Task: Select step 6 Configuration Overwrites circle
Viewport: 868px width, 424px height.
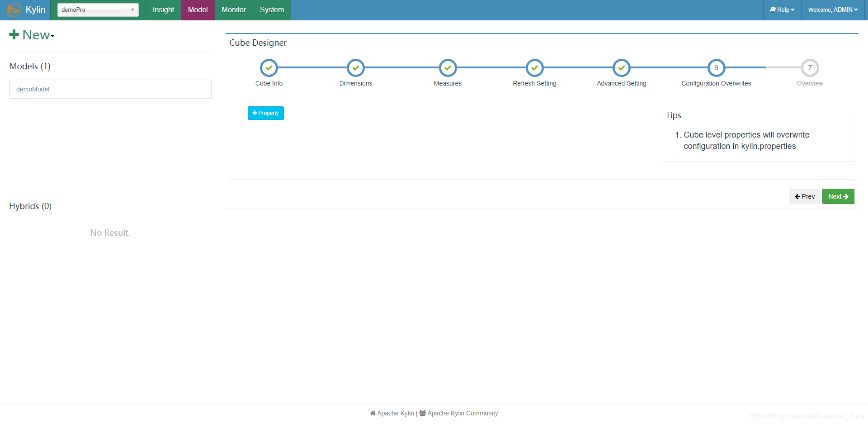Action: point(716,68)
